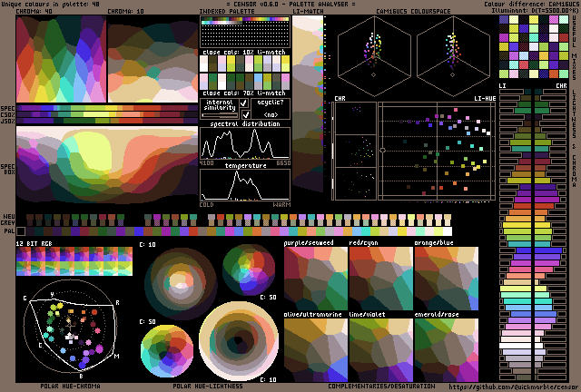This screenshot has width=581, height=392.
Task: Click the 'POLAR HUE-LIGHTNESS' footer label
Action: coord(208,387)
